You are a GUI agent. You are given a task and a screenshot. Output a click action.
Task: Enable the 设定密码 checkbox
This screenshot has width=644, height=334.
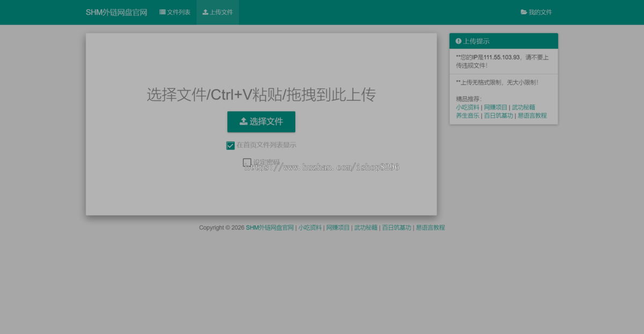[x=247, y=162]
